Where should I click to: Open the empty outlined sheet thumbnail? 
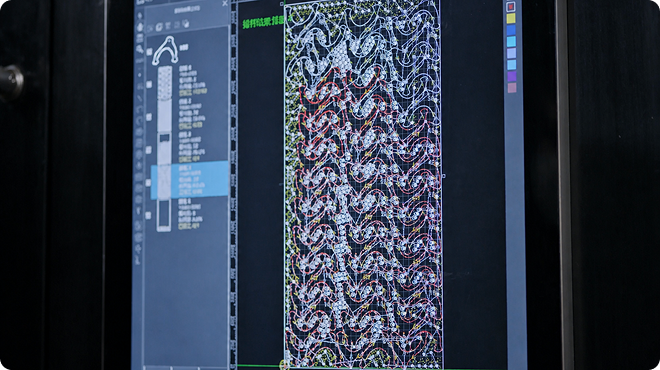(164, 215)
